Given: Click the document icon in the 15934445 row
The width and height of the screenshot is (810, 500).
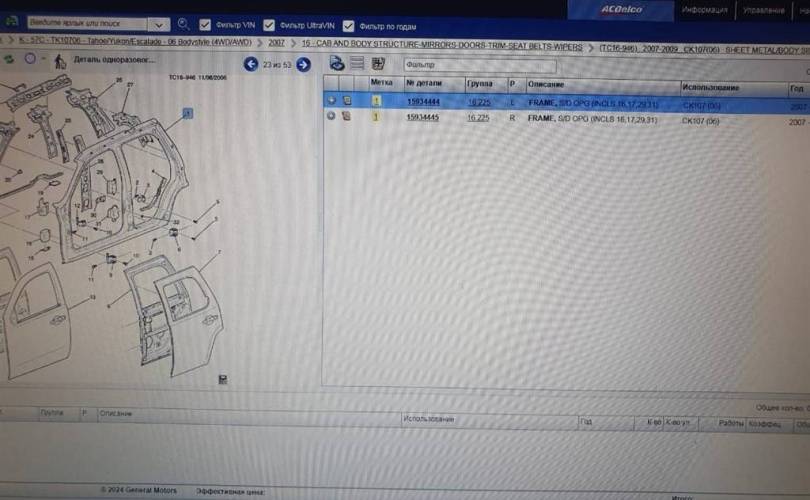Looking at the screenshot, I should pyautogui.click(x=346, y=117).
